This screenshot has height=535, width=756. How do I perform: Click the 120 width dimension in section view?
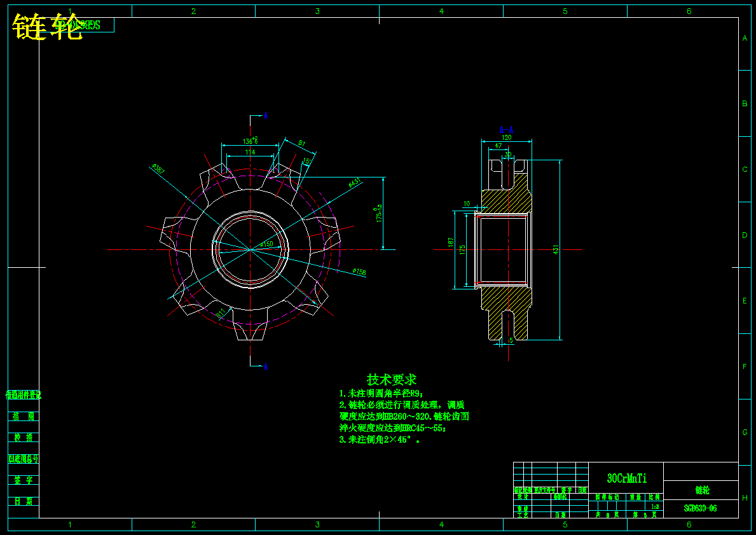pyautogui.click(x=506, y=137)
